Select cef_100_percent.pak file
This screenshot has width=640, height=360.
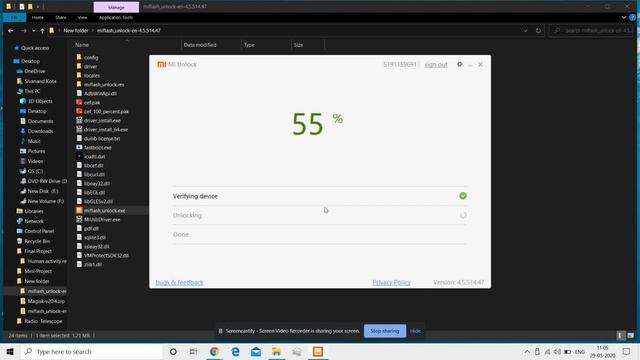(106, 111)
